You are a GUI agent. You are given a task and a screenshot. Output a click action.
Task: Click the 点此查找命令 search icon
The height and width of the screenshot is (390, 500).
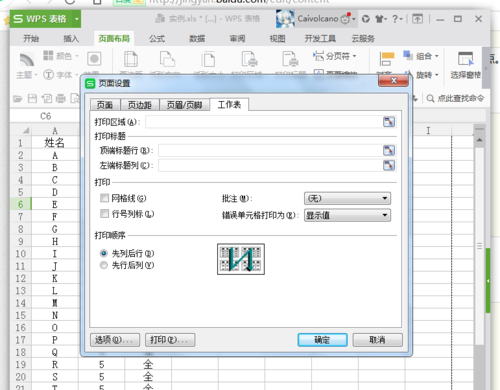click(430, 98)
